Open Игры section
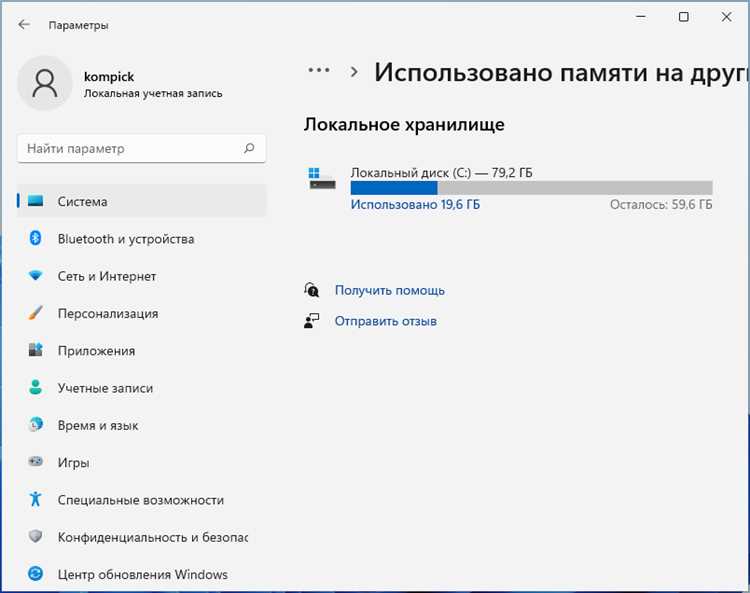Screen dimensions: 750x593 [142, 462]
